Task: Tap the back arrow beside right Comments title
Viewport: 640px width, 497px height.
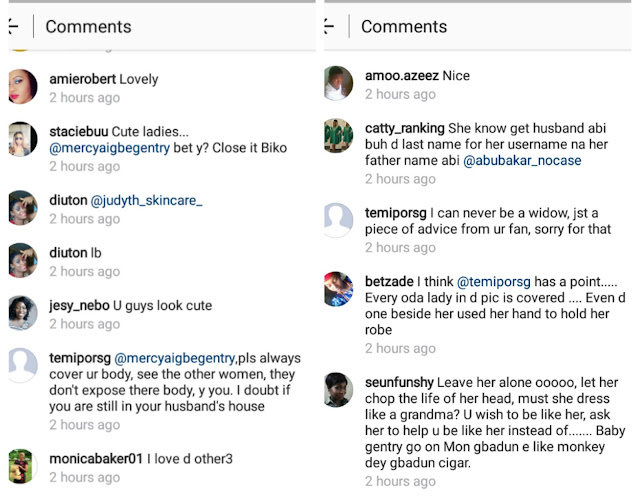Action: [327, 26]
